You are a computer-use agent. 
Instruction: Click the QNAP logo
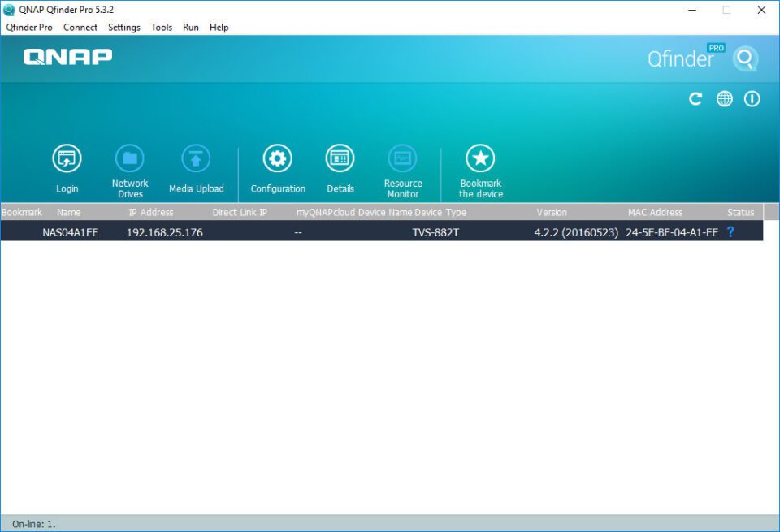coord(67,57)
